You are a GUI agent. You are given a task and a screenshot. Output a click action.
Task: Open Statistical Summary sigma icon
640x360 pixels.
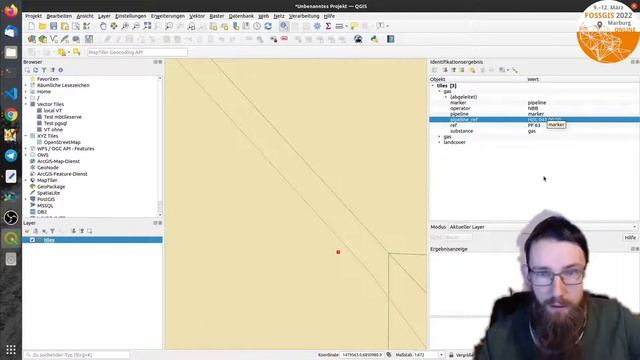coord(328,26)
